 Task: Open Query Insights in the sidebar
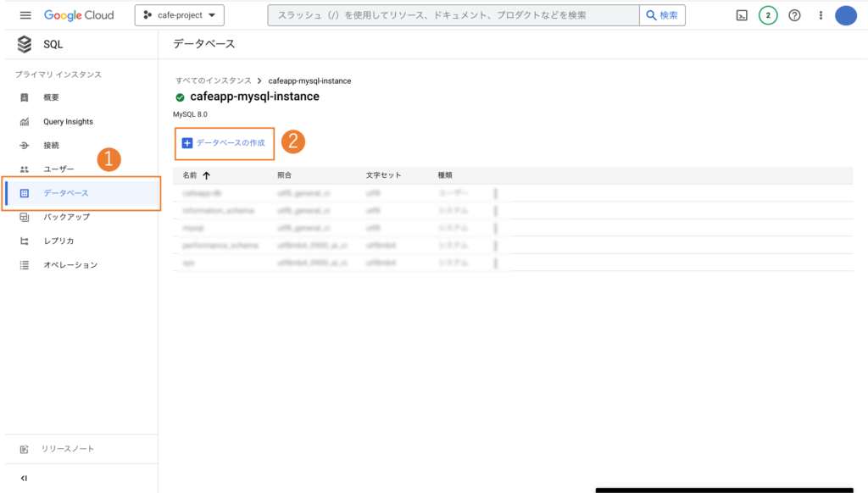[x=68, y=122]
